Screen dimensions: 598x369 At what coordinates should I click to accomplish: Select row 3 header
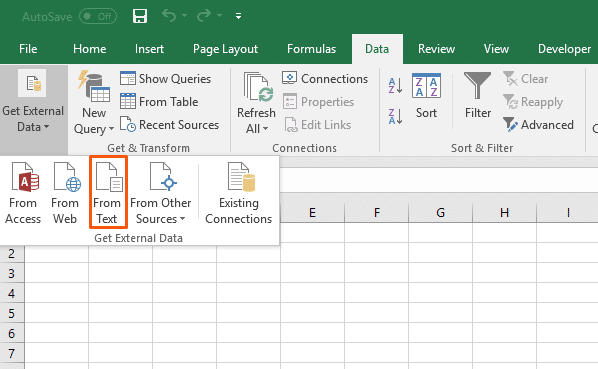point(11,273)
